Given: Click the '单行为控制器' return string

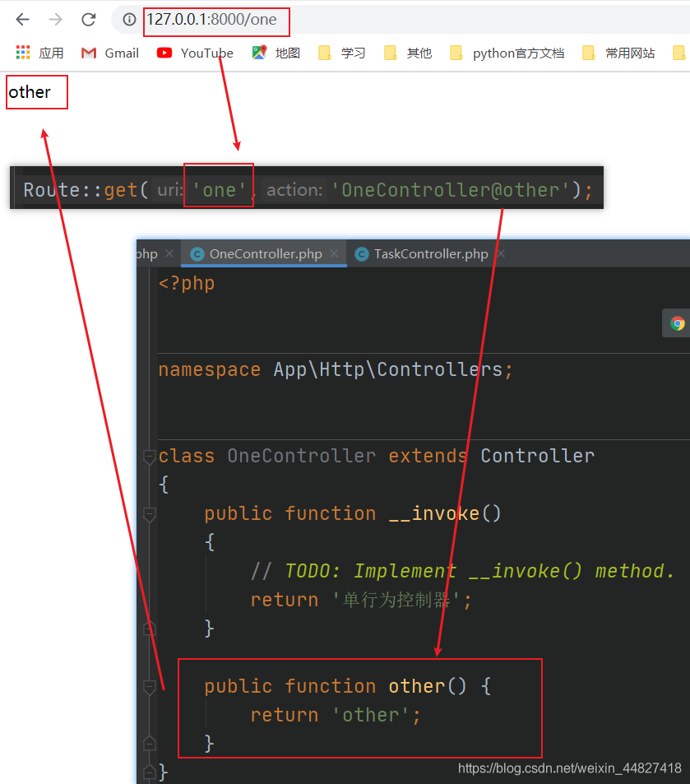Looking at the screenshot, I should pos(396,600).
